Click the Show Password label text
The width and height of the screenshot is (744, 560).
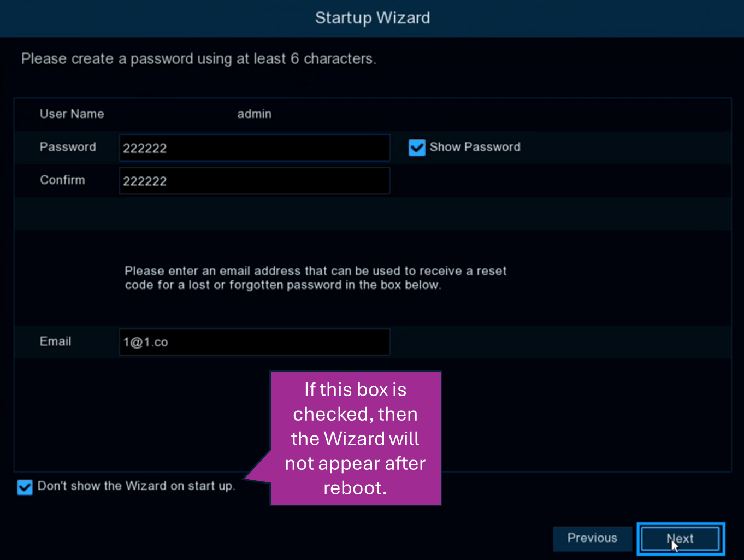pos(475,147)
